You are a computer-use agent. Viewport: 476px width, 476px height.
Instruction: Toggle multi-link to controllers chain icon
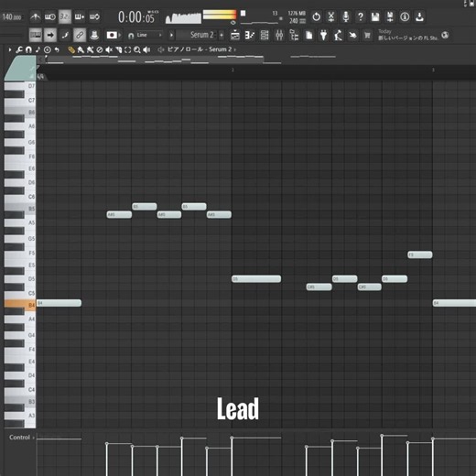click(x=80, y=35)
